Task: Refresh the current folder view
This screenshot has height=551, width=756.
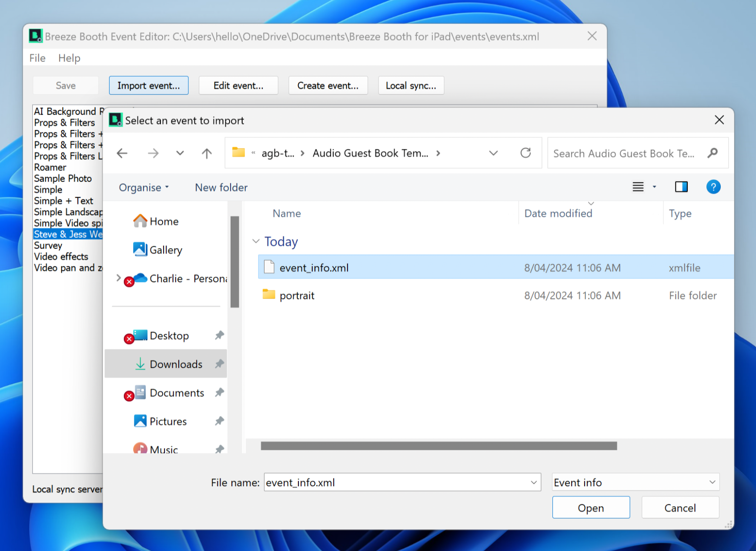Action: (x=525, y=153)
